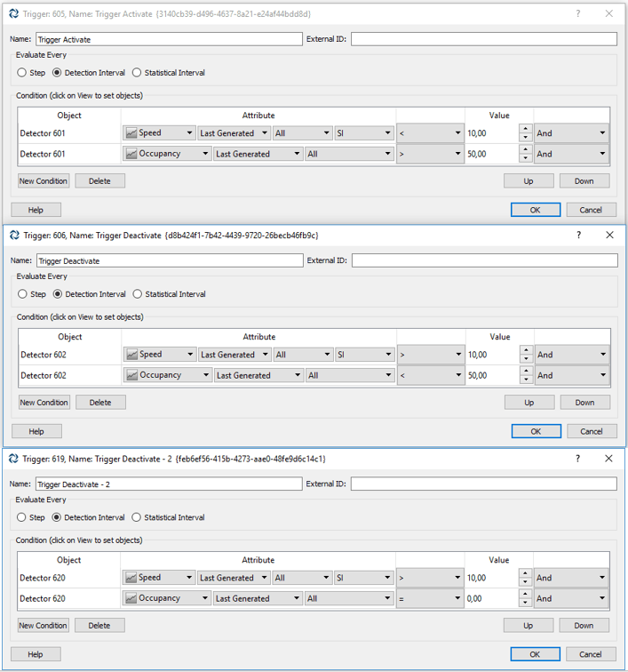Click the Speed chart icon for Detector 620
Image resolution: width=628 pixels, height=672 pixels.
pos(131,578)
